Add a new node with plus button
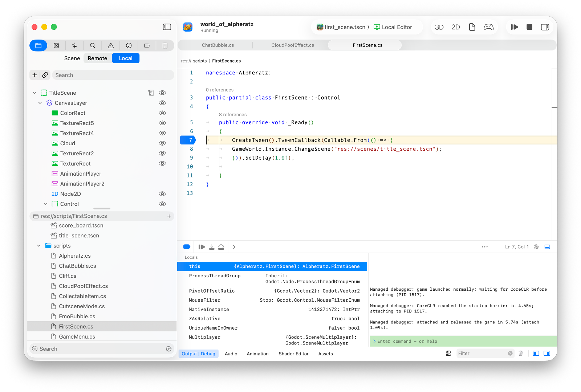Viewport: 581px width, 392px height. click(x=34, y=75)
